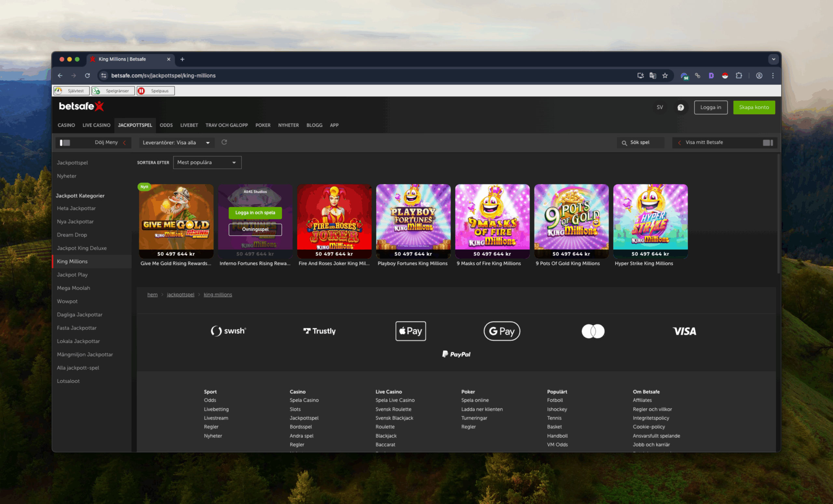Click the install app icon in address bar
This screenshot has width=833, height=504.
640,76
